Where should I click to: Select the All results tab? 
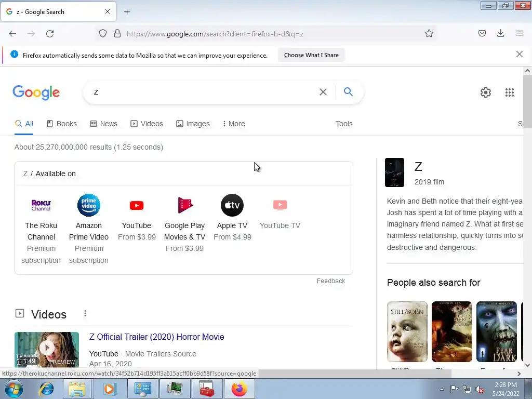[24, 124]
